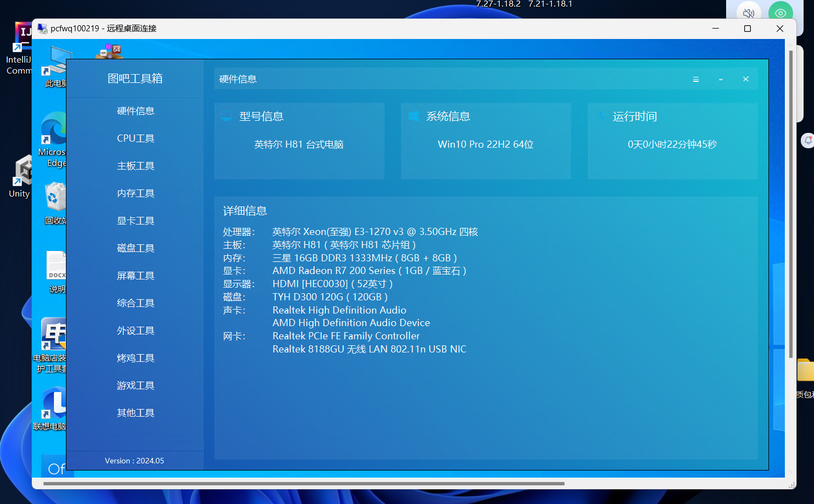The height and width of the screenshot is (504, 814).
Task: Click the TYH D300 120G disk line
Action: [x=330, y=297]
